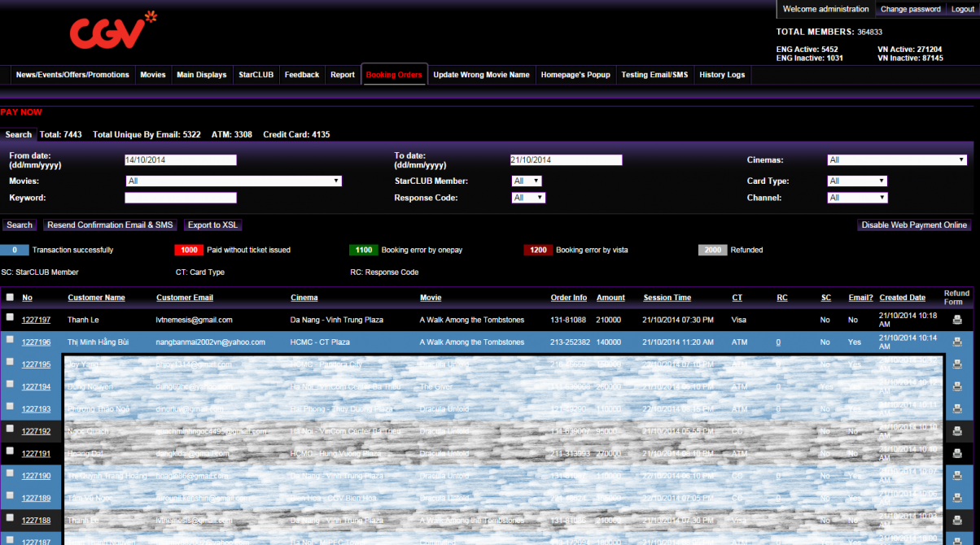Screen dimensions: 980x545
Task: Click printer icon in order 1227195 row
Action: click(x=957, y=364)
